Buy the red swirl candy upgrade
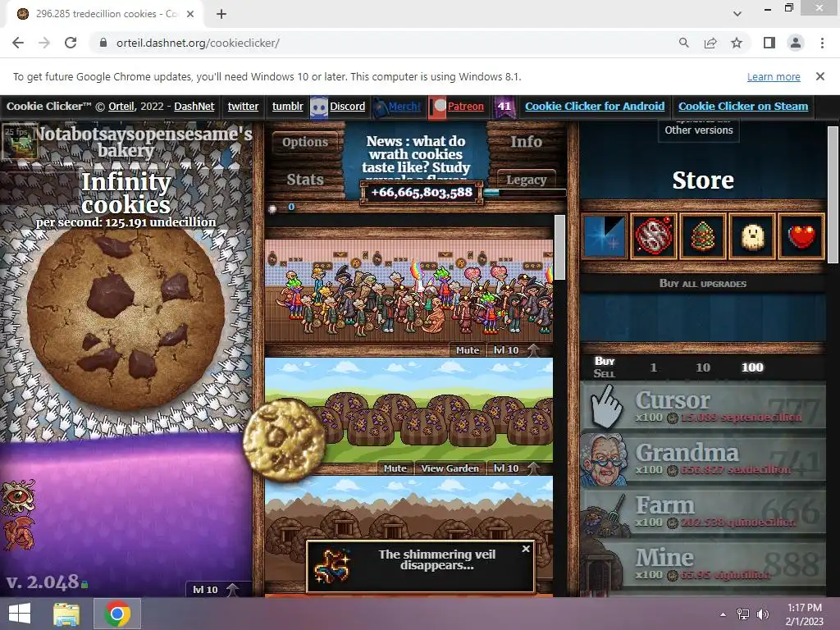840x630 pixels. coord(653,236)
